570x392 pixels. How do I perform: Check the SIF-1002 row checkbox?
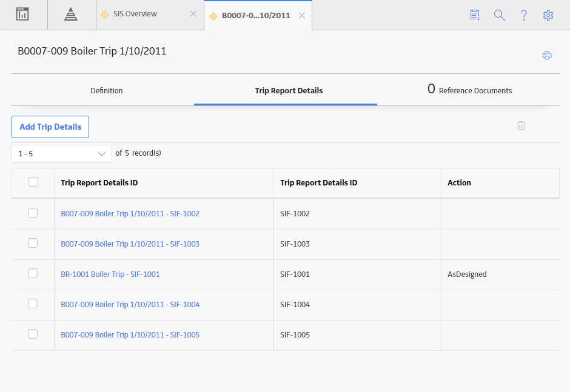[33, 213]
